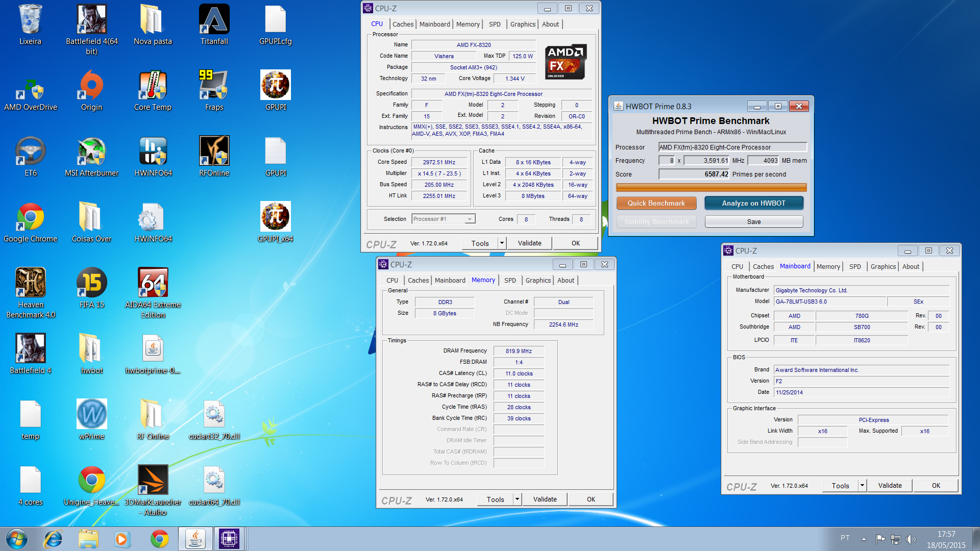Switch to the Java app in taskbar
980x551 pixels.
tap(195, 539)
